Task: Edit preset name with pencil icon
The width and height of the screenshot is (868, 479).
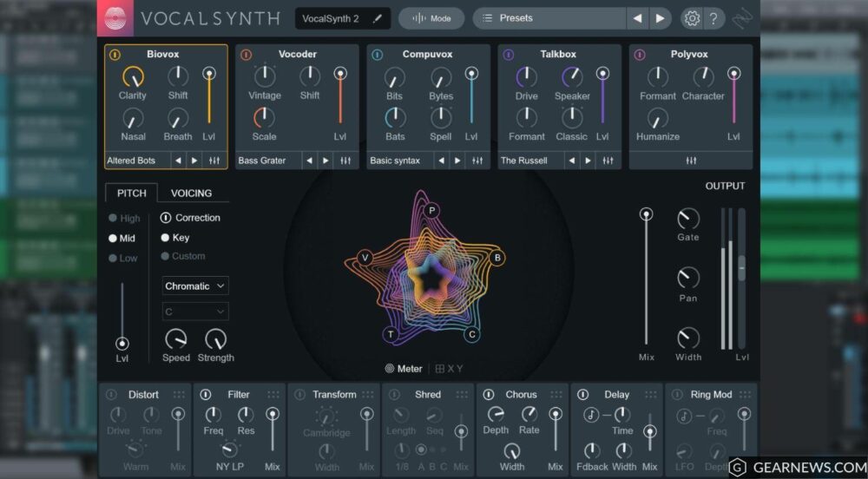Action: point(378,18)
